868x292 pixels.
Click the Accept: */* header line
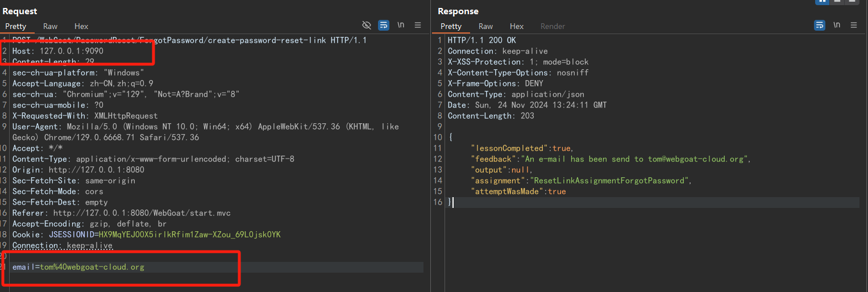coord(38,148)
